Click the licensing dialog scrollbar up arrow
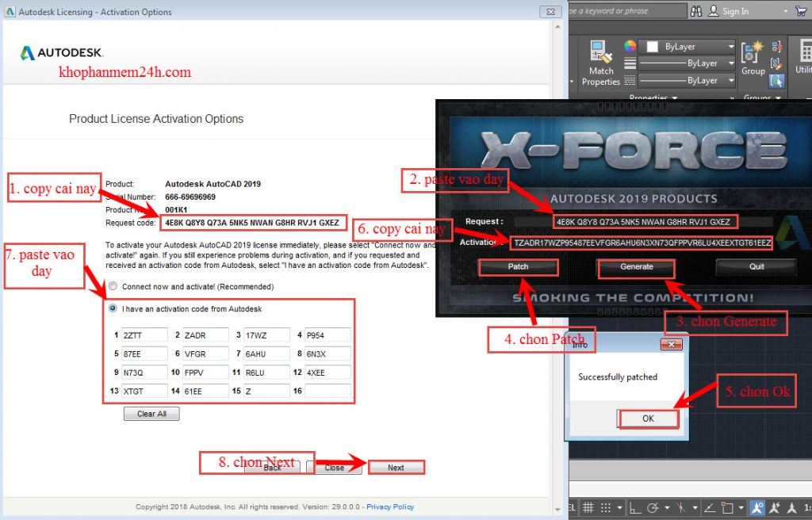 tap(557, 26)
